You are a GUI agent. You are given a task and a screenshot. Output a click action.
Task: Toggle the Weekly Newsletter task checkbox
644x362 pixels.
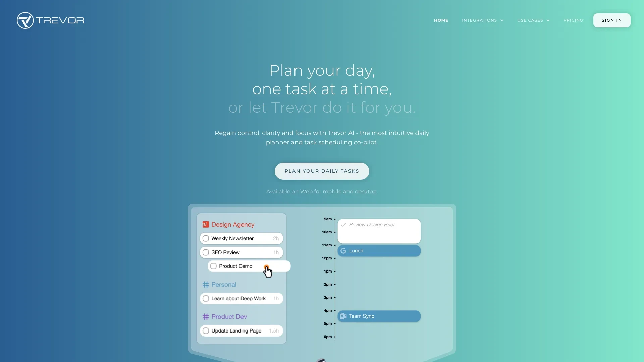[x=206, y=238]
